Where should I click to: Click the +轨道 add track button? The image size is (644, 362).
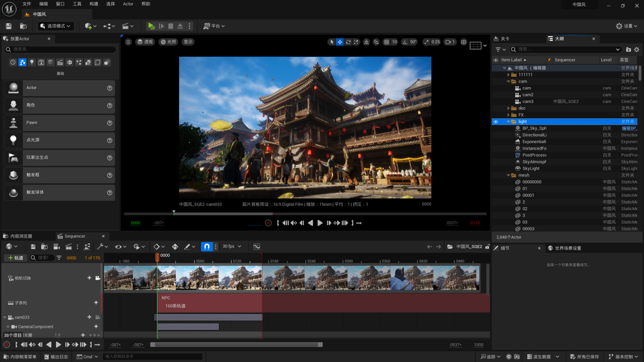pos(15,258)
